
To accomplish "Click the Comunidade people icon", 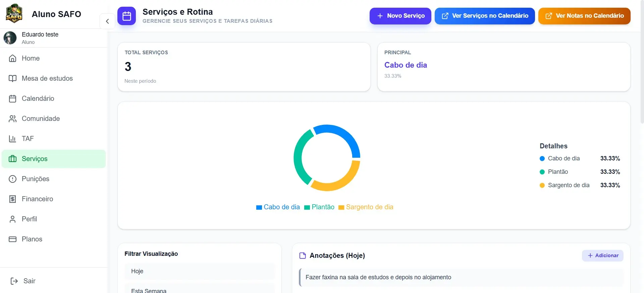I will click(x=12, y=119).
